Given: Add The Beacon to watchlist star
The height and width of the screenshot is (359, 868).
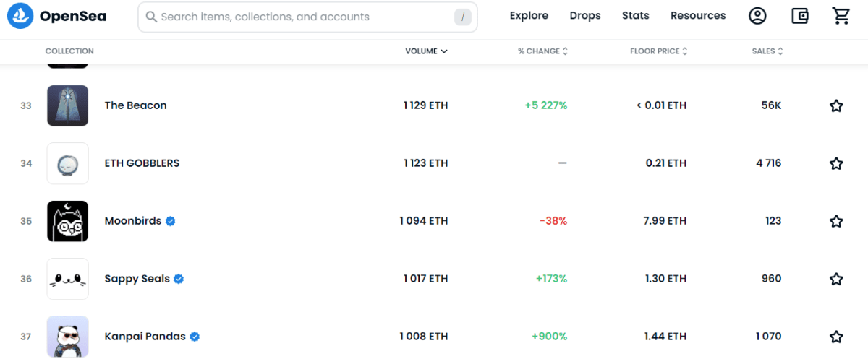Looking at the screenshot, I should coord(836,106).
